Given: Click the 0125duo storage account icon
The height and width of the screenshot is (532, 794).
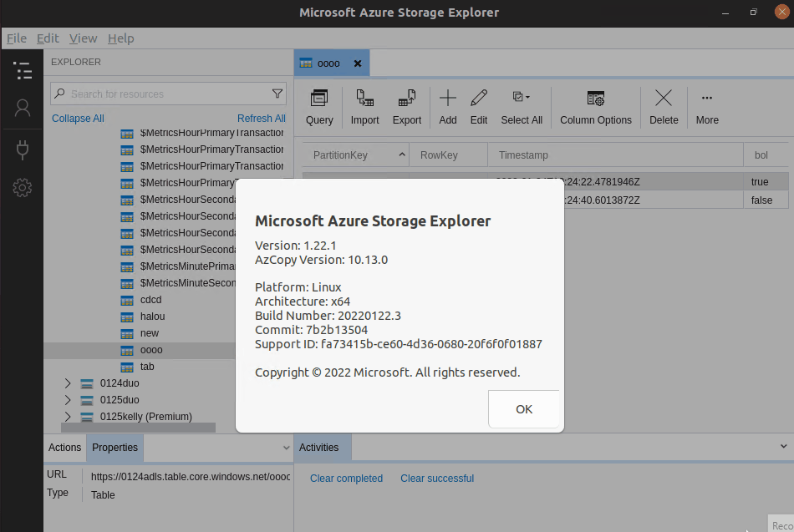Looking at the screenshot, I should point(87,400).
